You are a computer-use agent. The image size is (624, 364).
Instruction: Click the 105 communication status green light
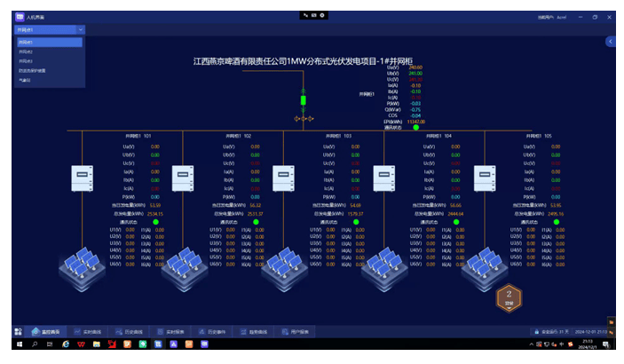(557, 222)
